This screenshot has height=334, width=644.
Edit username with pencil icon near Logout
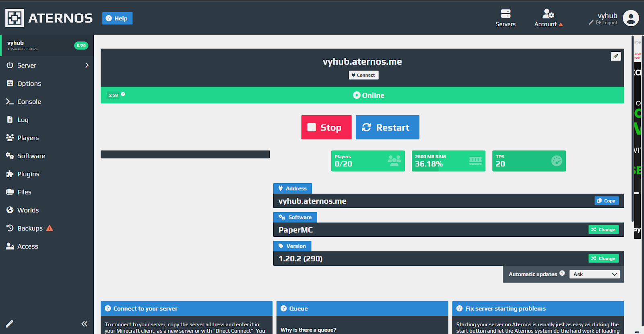[x=591, y=23]
